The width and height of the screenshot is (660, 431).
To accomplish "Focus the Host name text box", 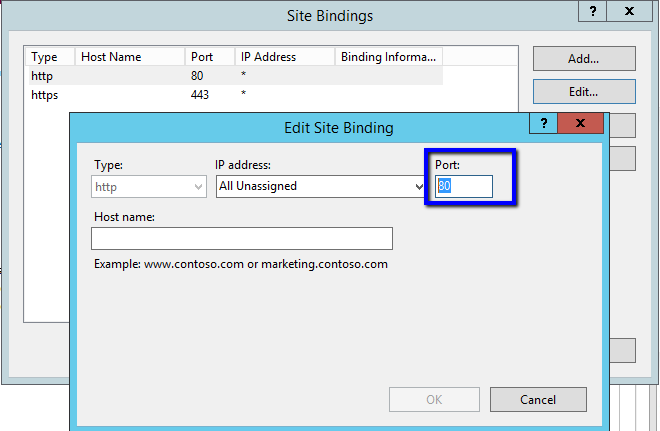I will [241, 238].
